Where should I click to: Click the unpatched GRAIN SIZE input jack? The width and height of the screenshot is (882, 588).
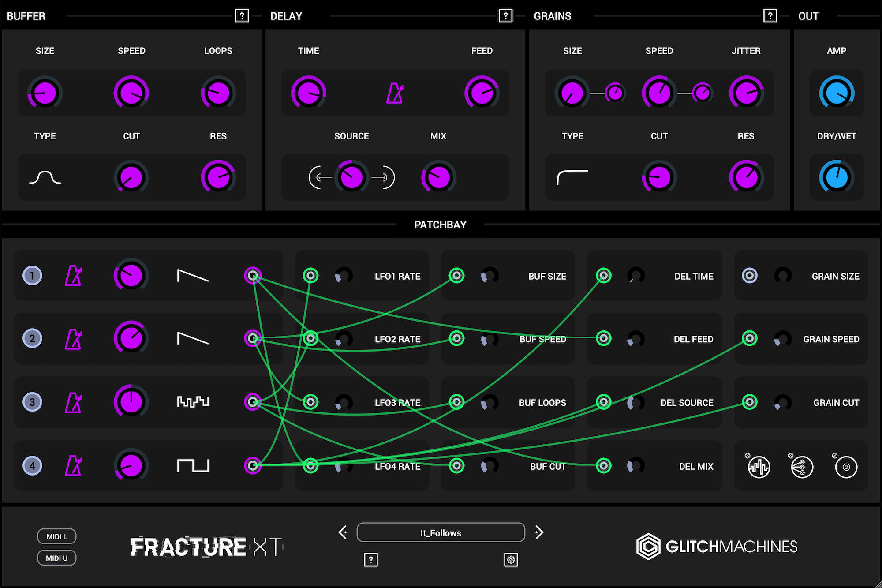click(749, 276)
